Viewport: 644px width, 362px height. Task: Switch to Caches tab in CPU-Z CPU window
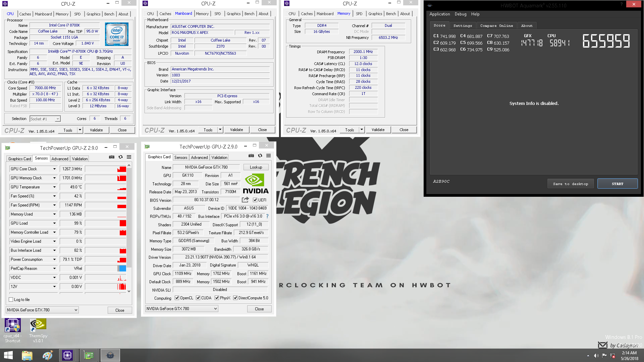click(x=25, y=14)
